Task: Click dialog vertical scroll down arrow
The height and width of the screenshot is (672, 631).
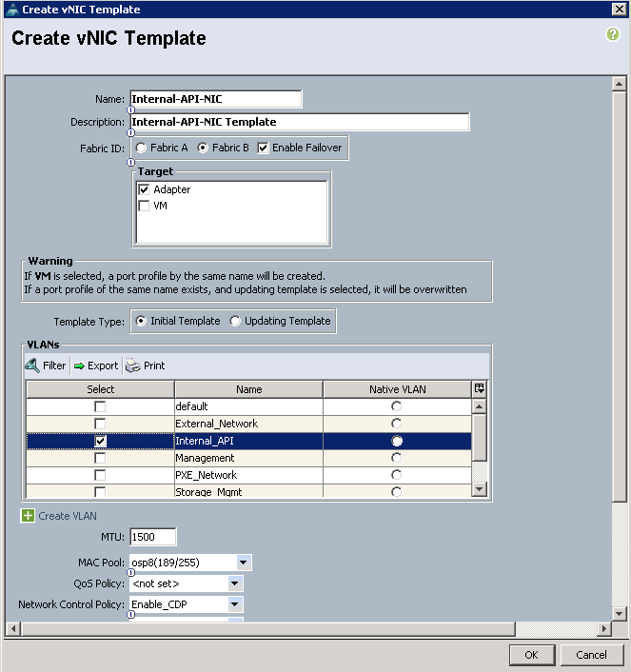Action: pos(619,613)
